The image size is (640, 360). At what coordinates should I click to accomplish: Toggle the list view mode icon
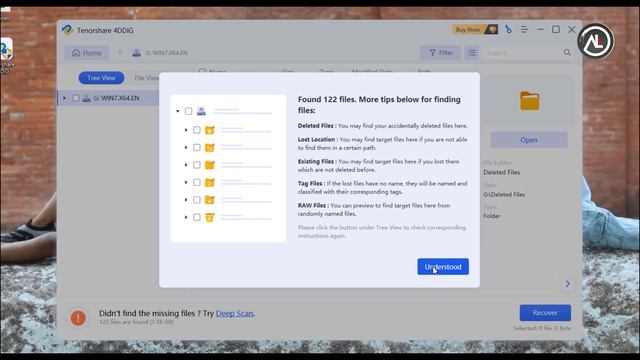(x=471, y=53)
